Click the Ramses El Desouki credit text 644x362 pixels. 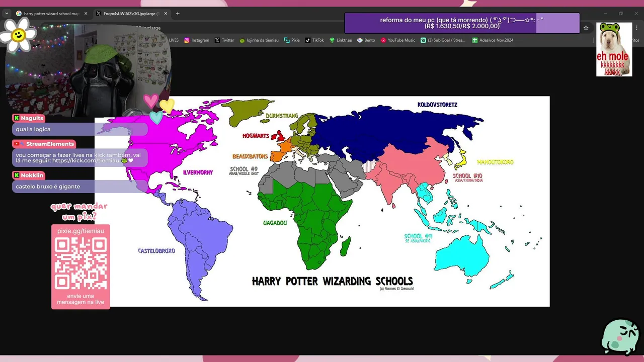[396, 289]
